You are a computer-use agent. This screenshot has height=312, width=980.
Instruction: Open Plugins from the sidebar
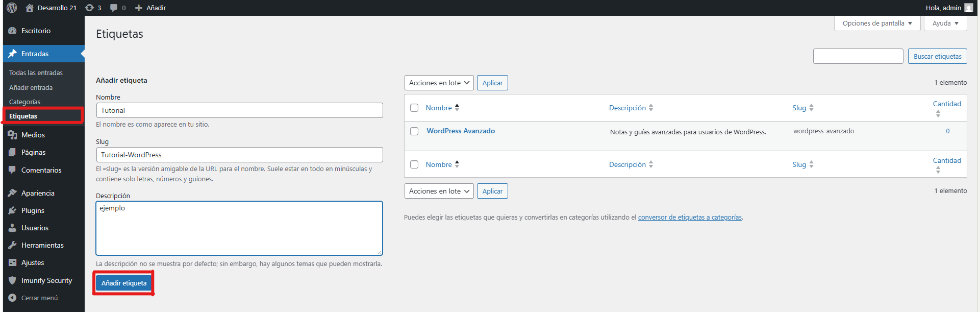pyautogui.click(x=33, y=210)
